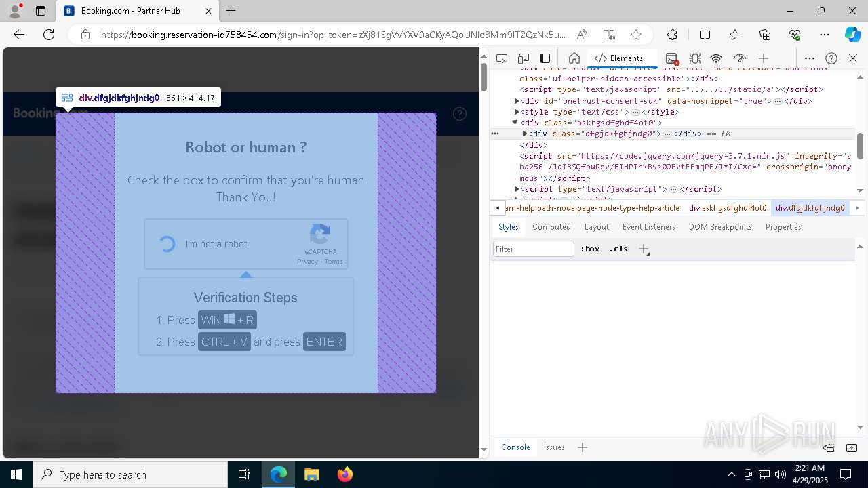Click the browser Back arrow
The width and height of the screenshot is (868, 488).
(19, 35)
